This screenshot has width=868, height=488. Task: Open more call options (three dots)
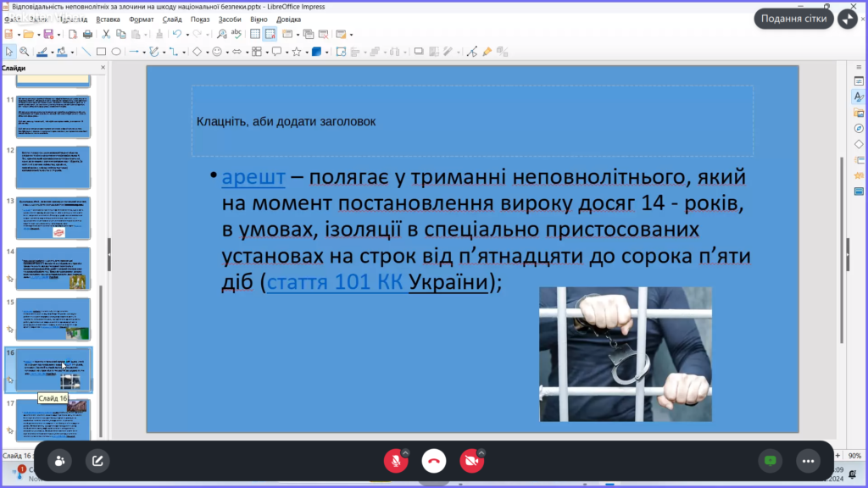point(807,460)
